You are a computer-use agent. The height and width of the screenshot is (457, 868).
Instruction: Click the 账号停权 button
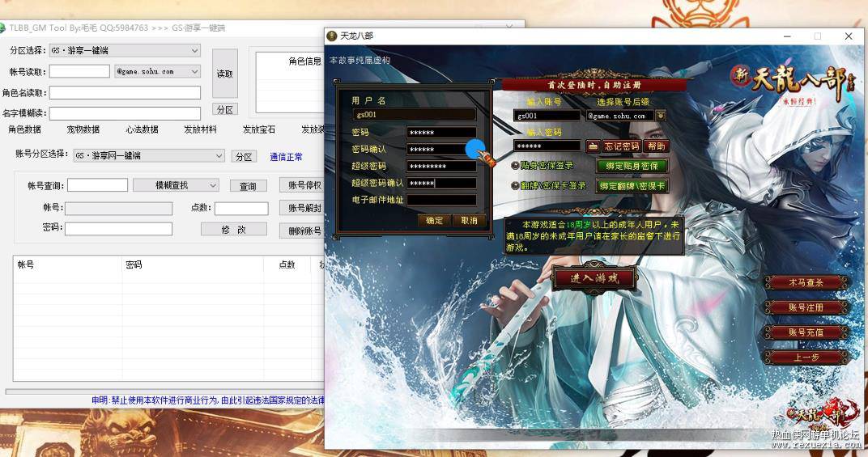click(304, 185)
